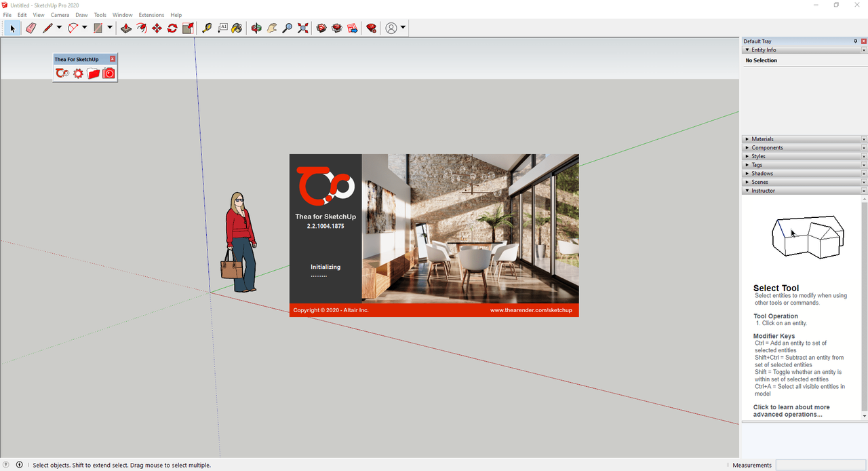Open the View menu
Screen dimensions: 868x471
point(39,15)
